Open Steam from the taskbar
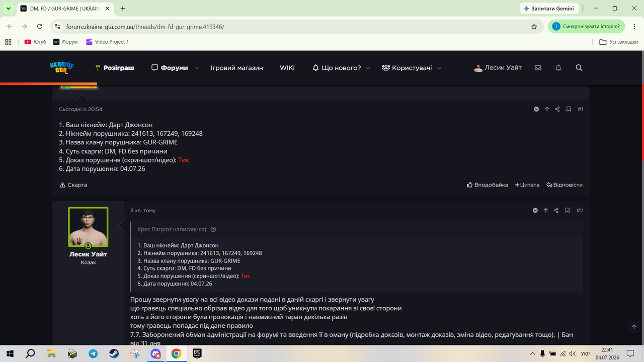Image resolution: width=644 pixels, height=362 pixels. coord(114,354)
